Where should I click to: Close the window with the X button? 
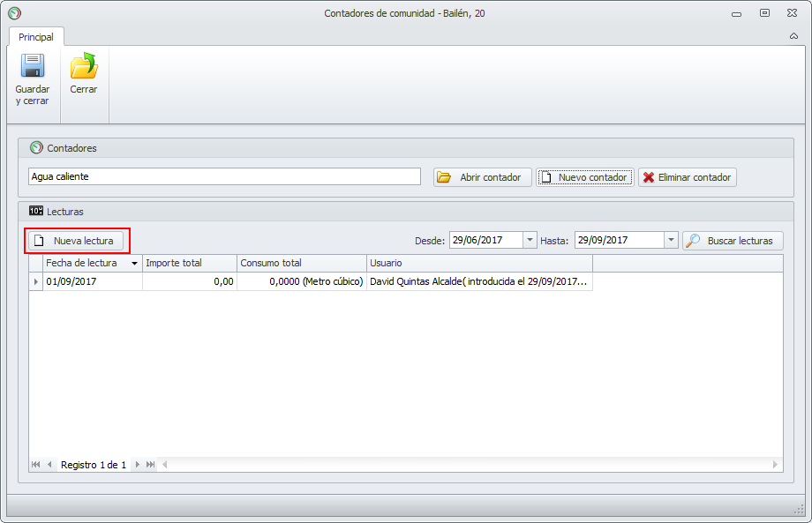792,13
